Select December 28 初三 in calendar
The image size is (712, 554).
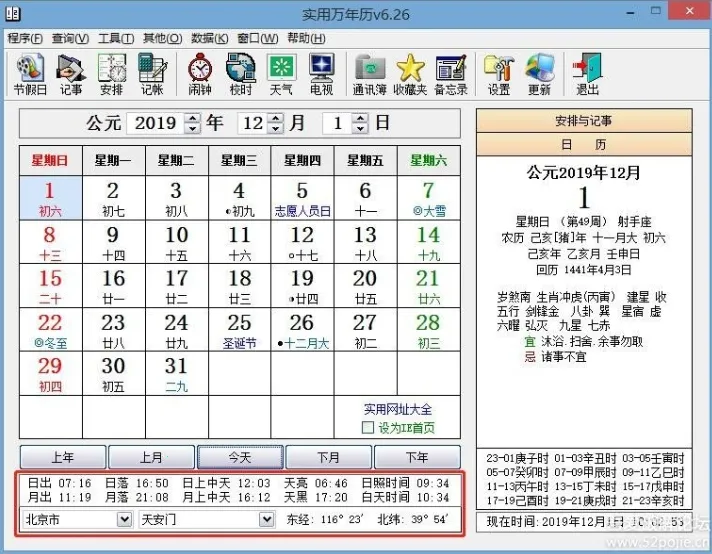tap(429, 330)
